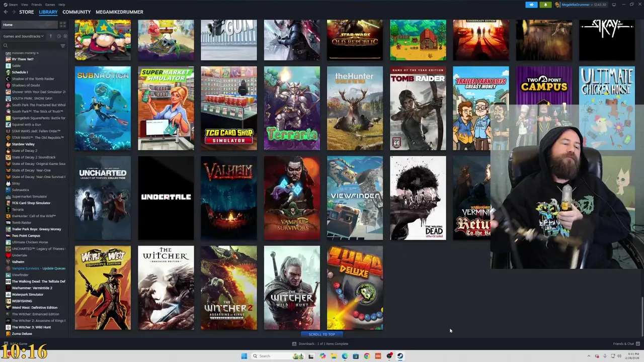644x362 pixels.
Task: Open the Downloads status icon
Action: [294, 344]
